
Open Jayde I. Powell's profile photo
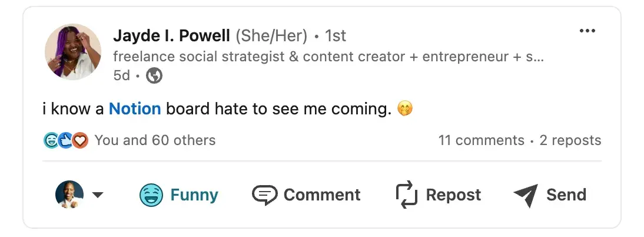point(73,52)
